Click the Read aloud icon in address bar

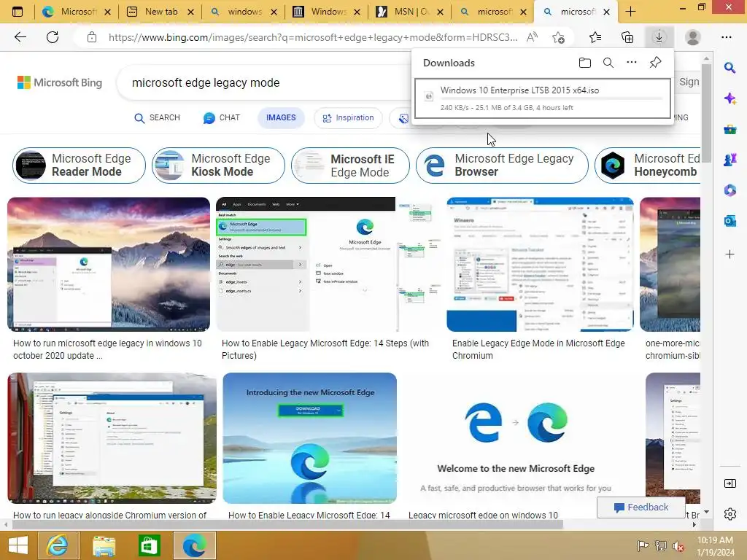[532, 37]
